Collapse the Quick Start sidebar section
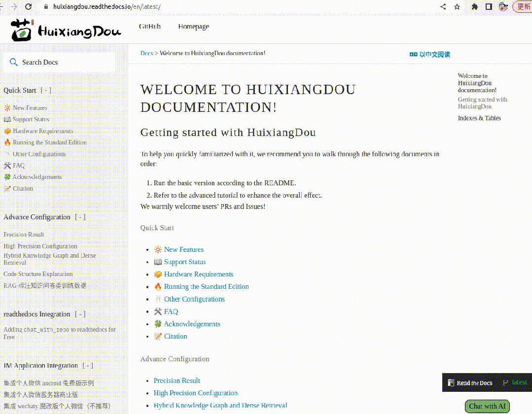The width and height of the screenshot is (532, 414). coord(46,90)
